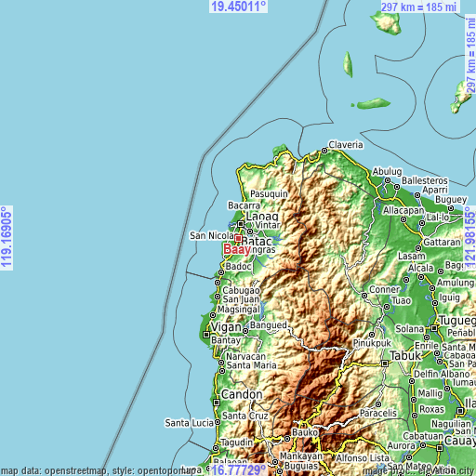Viewport: 476px width, 476px height.
Task: Click the Tuguegarao city square marker
Action: [434, 328]
